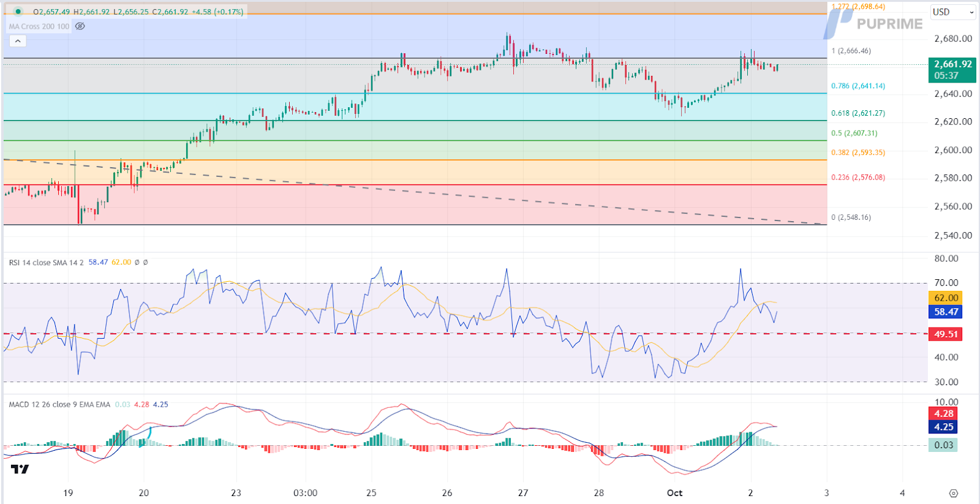Click the 0.03 MACD histogram axis label
This screenshot has height=504, width=980.
[944, 445]
